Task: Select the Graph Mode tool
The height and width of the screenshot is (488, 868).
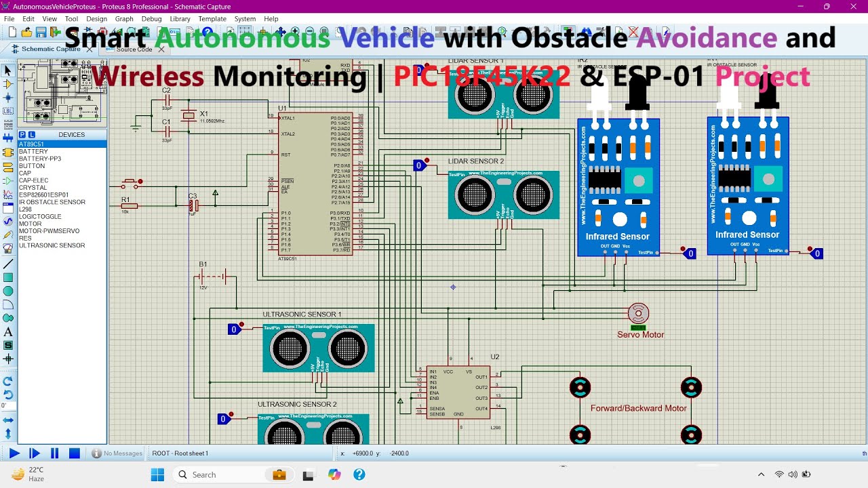Action: pyautogui.click(x=8, y=195)
